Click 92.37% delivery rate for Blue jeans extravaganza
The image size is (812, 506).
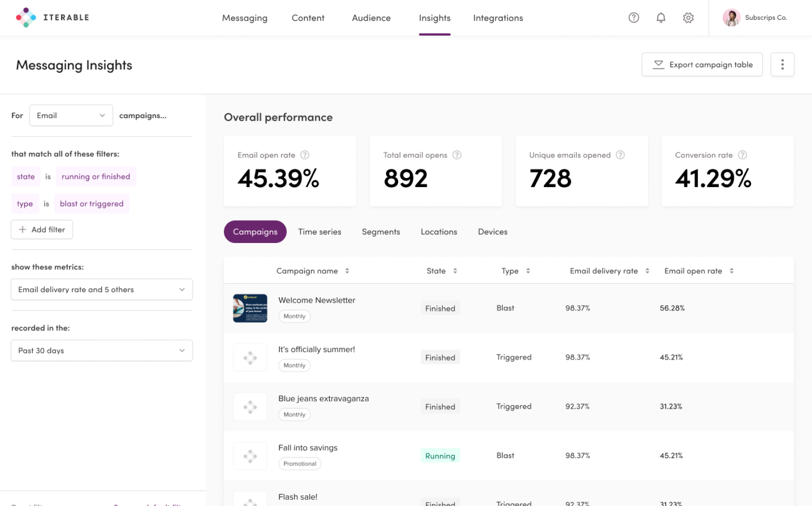pyautogui.click(x=577, y=406)
